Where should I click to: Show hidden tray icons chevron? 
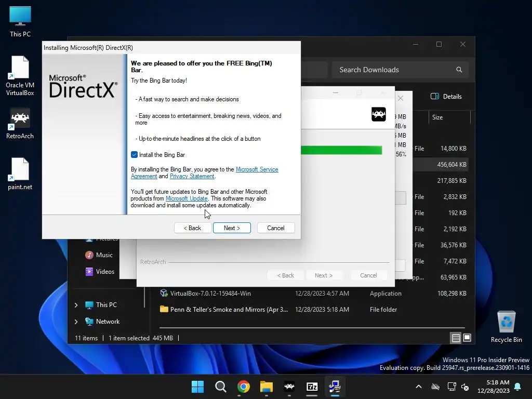(x=419, y=387)
